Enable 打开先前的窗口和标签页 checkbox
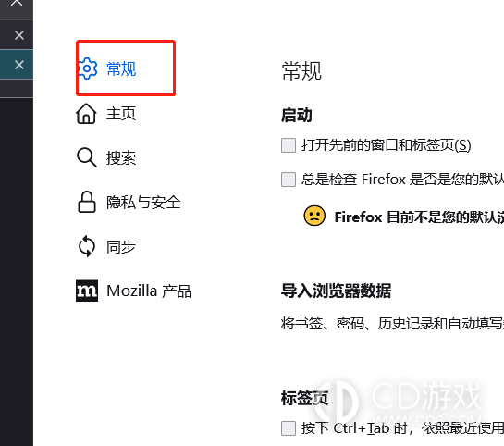Viewport: 504px width, 446px height. click(289, 145)
